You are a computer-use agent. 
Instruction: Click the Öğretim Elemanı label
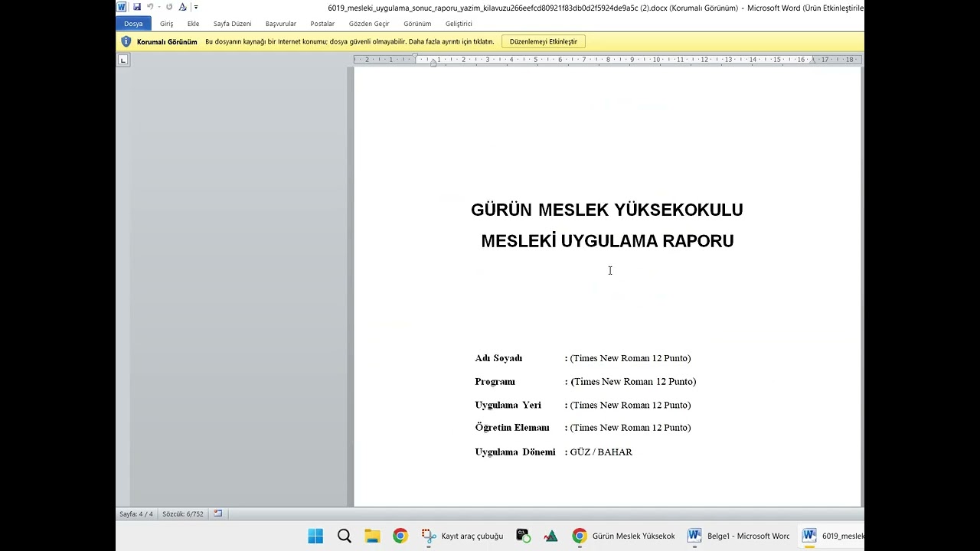(512, 428)
